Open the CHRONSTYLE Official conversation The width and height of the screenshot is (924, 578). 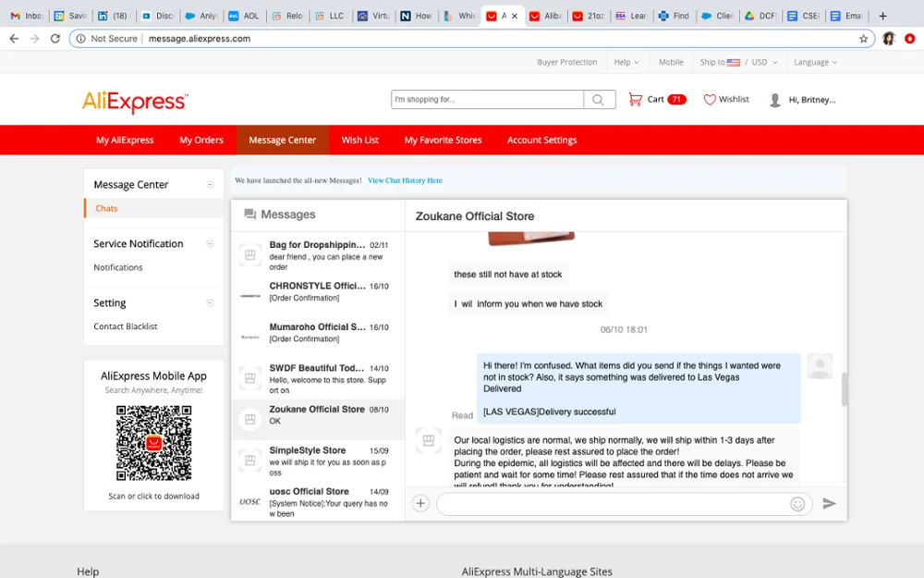pos(318,296)
